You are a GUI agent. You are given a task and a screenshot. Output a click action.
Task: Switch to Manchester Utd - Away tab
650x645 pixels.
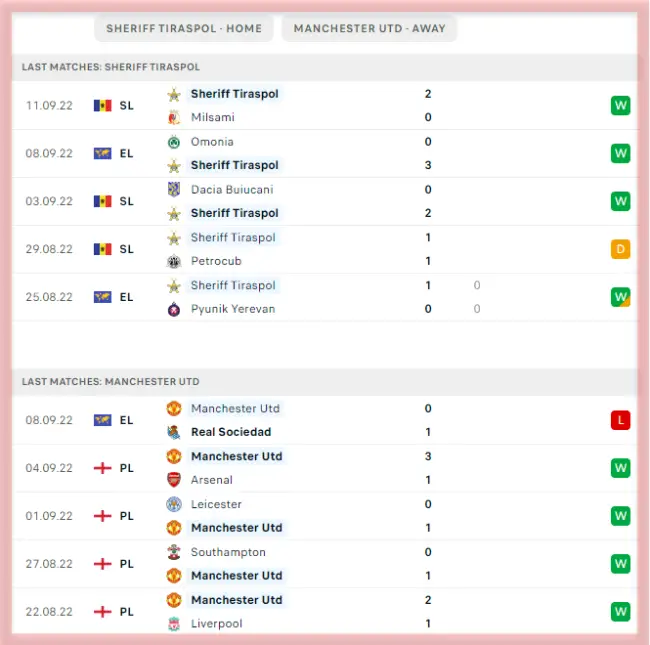(369, 28)
